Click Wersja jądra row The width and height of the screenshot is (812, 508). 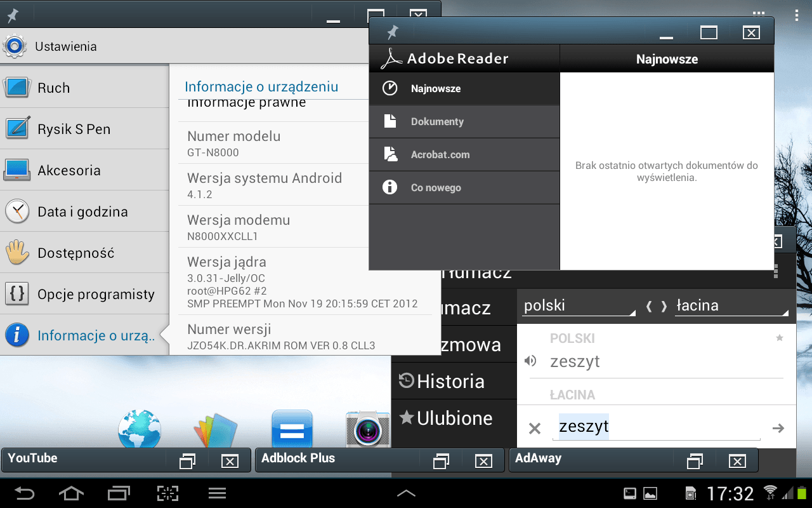(304, 281)
